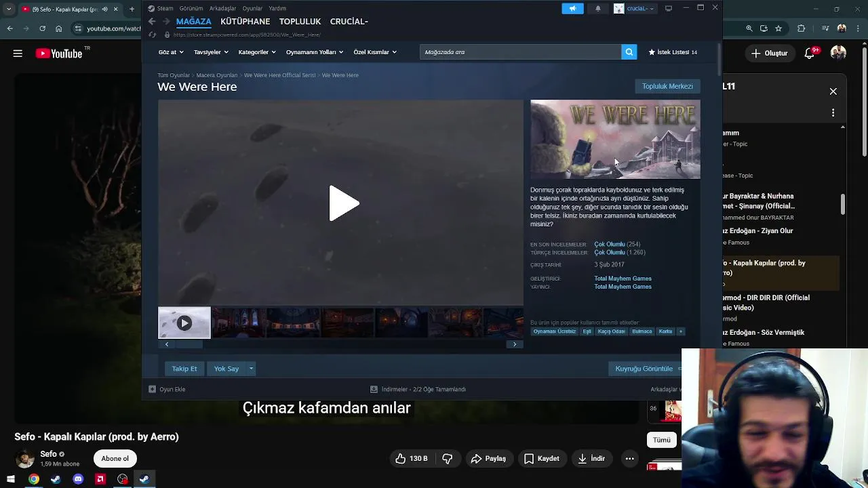Open the Görünüm menu
Screen dimensions: 868x488
click(191, 9)
